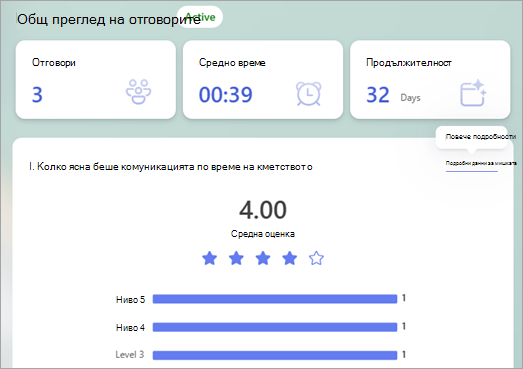
Task: Open the Отговори card
Action: [x=96, y=80]
